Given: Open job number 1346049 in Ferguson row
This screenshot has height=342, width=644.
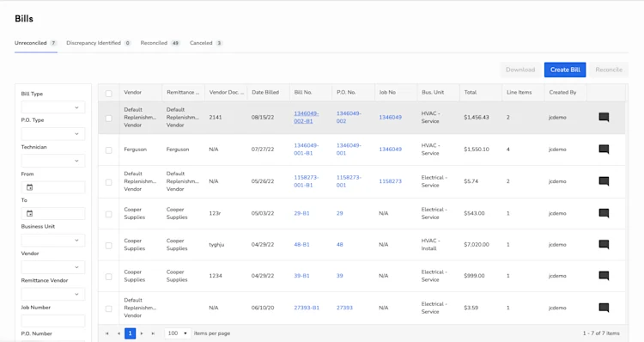Looking at the screenshot, I should pyautogui.click(x=390, y=150).
